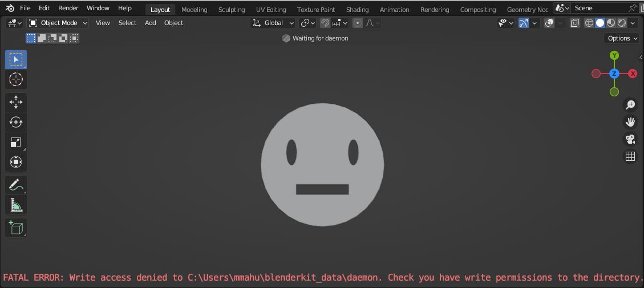Click the Waiting for daemon status
644x288 pixels.
click(x=315, y=38)
